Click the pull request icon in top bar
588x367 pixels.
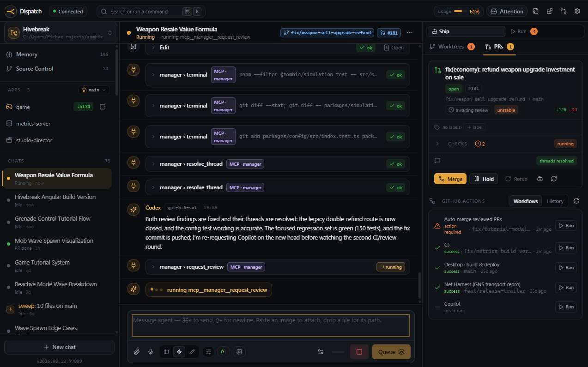click(564, 11)
